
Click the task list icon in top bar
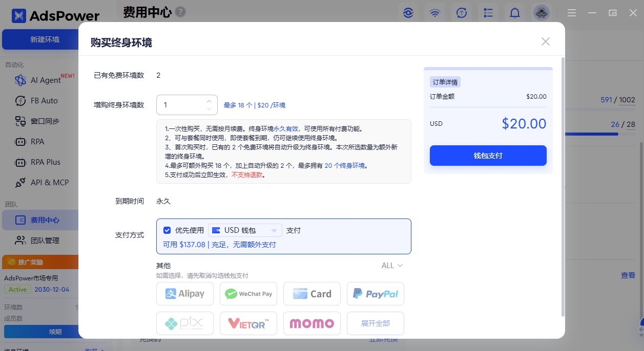point(488,13)
